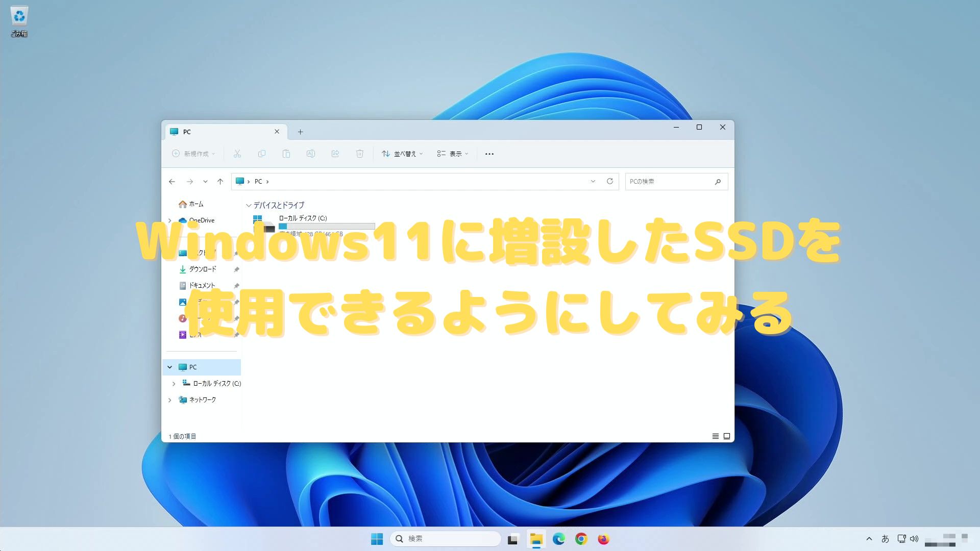Click the Delete trash icon in toolbar
980x551 pixels.
360,154
